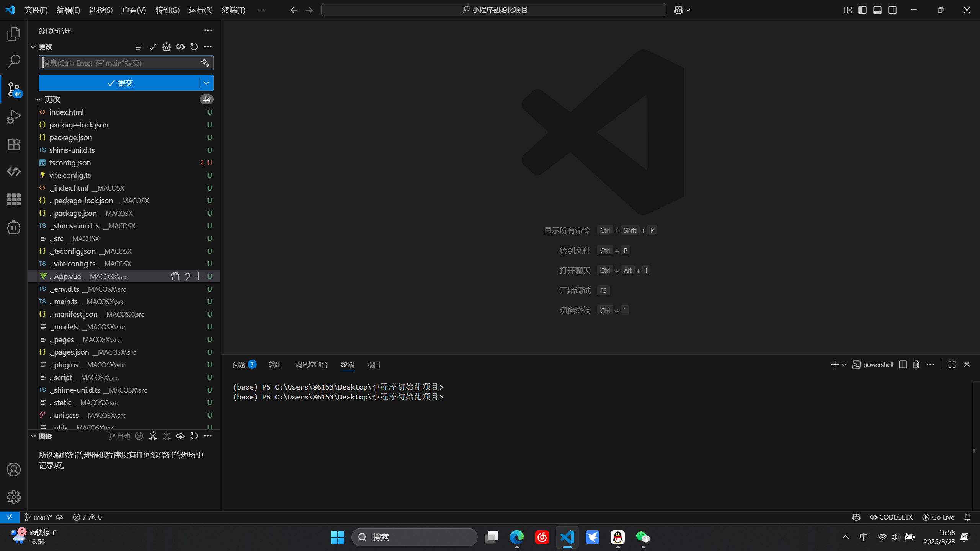
Task: Open Copilot dropdown chevron in title bar
Action: [688, 10]
